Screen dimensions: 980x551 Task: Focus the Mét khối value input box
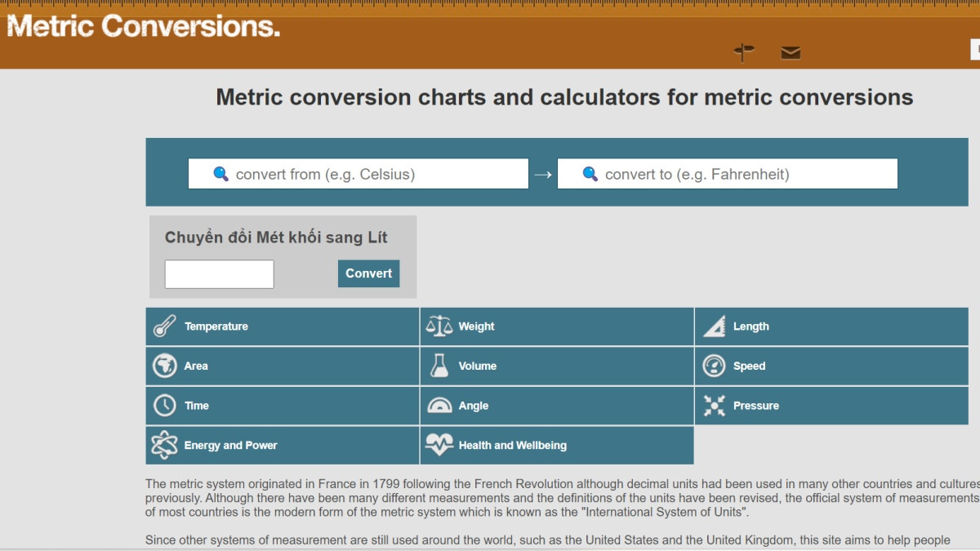tap(219, 274)
